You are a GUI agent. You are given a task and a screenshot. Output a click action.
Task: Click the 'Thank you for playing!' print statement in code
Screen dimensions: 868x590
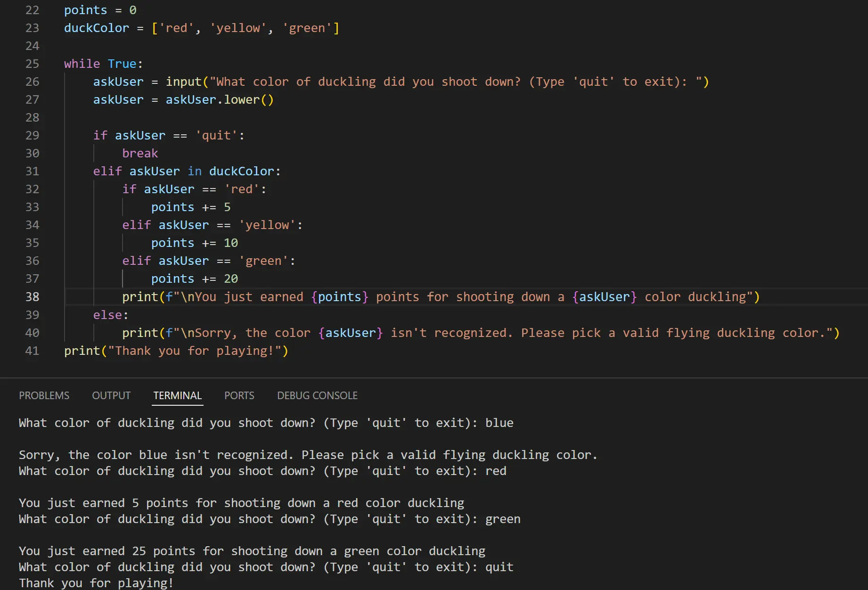click(x=176, y=351)
